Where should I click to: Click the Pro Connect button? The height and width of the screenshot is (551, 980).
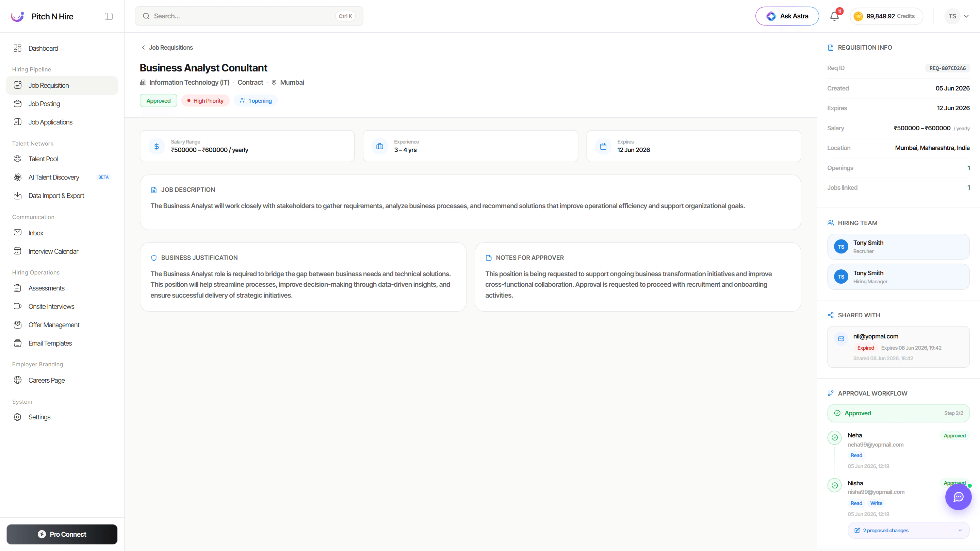(62, 534)
